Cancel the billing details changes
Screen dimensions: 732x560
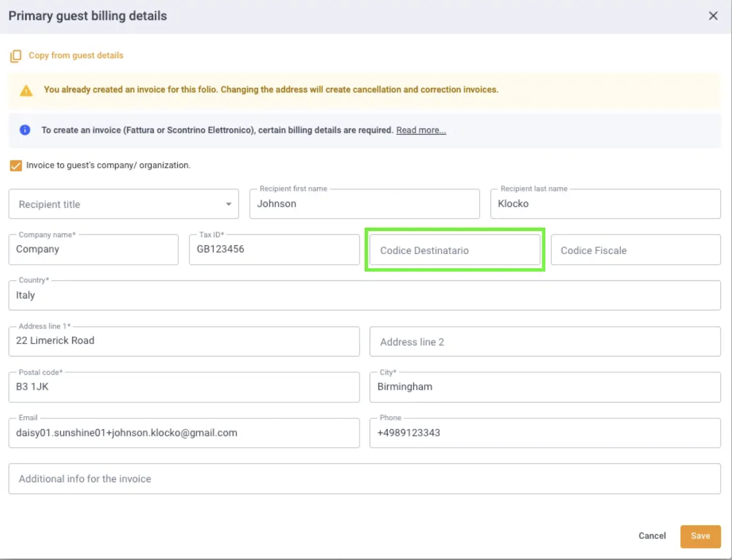pyautogui.click(x=652, y=536)
